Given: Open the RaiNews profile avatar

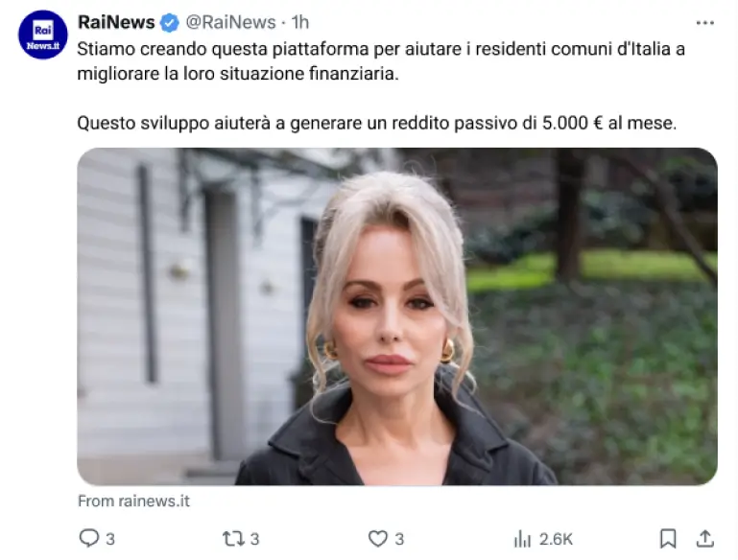Looking at the screenshot, I should coord(43,35).
